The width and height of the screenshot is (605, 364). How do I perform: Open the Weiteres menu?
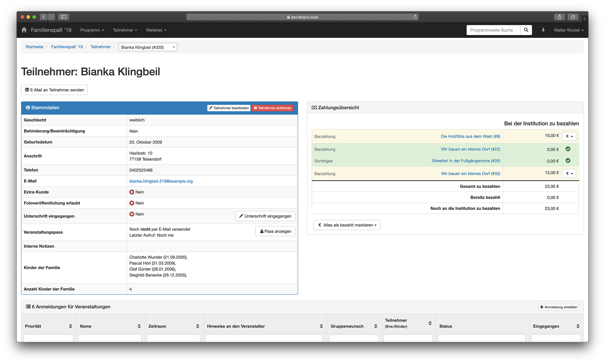pos(156,30)
